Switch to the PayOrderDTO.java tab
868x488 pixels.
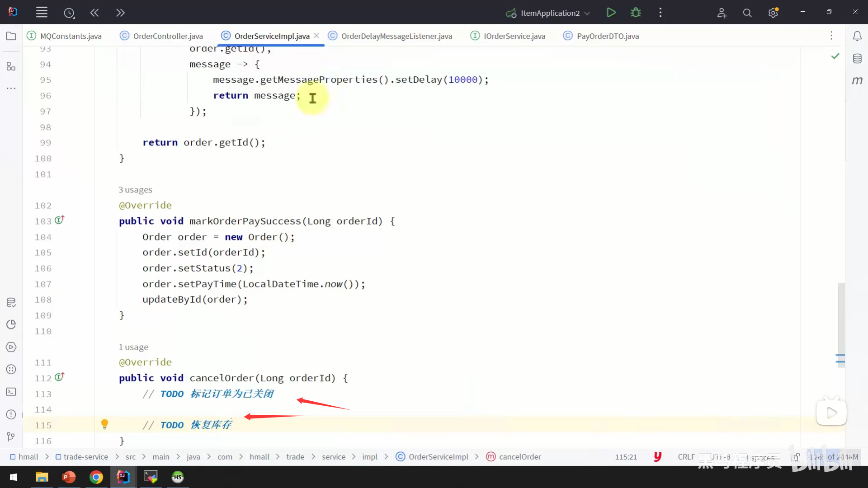[x=607, y=36]
